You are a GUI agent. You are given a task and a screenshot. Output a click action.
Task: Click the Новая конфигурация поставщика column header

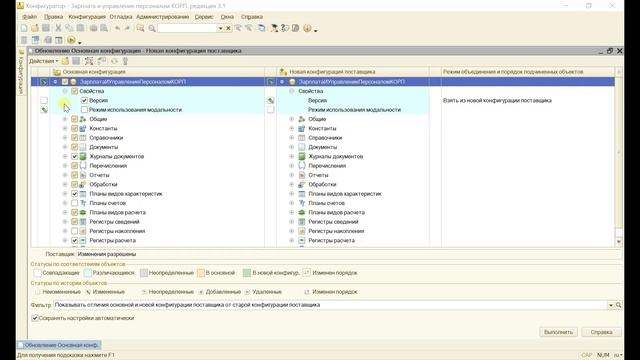353,72
